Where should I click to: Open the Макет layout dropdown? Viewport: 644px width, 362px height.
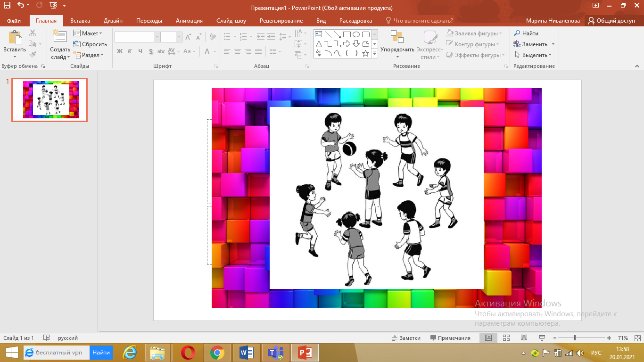[88, 33]
